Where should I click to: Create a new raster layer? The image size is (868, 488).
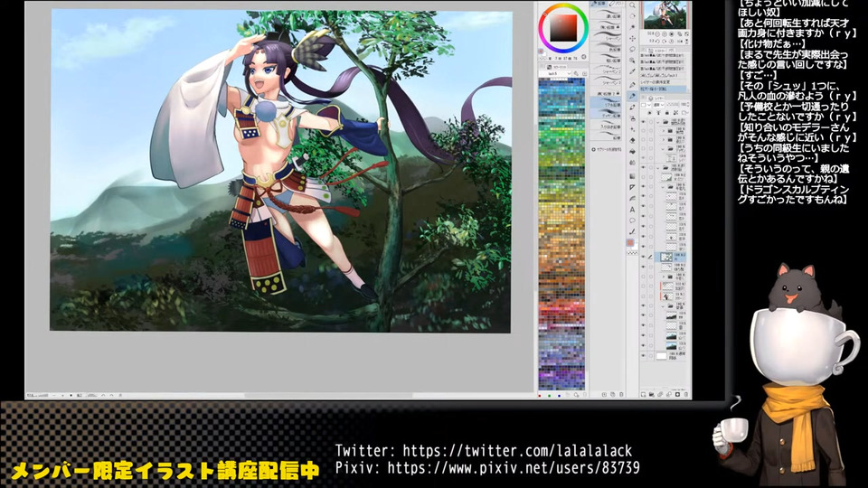coord(643,395)
